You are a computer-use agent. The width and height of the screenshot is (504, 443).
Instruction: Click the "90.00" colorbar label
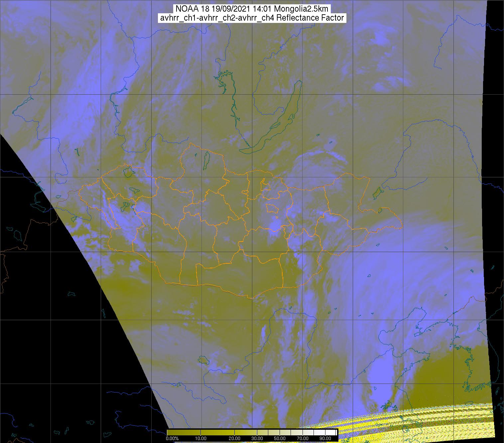[325, 438]
